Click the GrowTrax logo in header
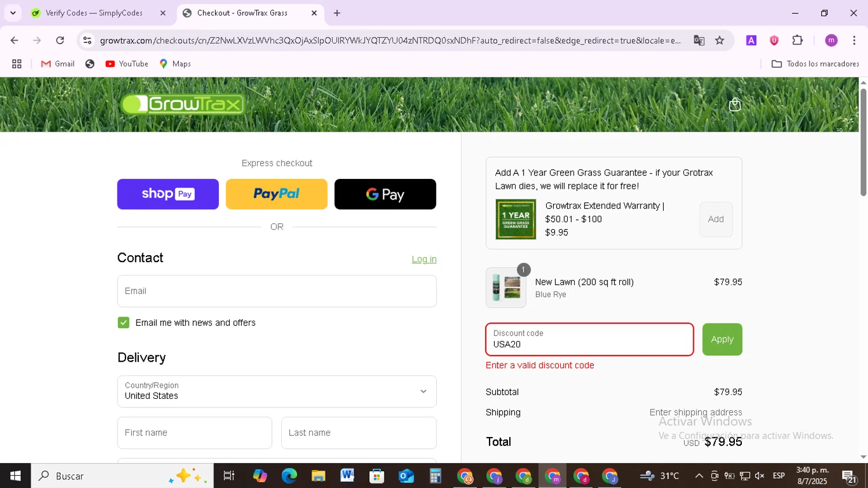Image resolution: width=868 pixels, height=488 pixels. (182, 104)
